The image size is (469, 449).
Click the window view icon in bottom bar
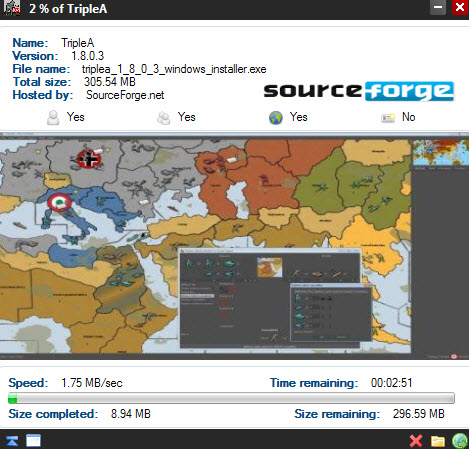pos(33,441)
